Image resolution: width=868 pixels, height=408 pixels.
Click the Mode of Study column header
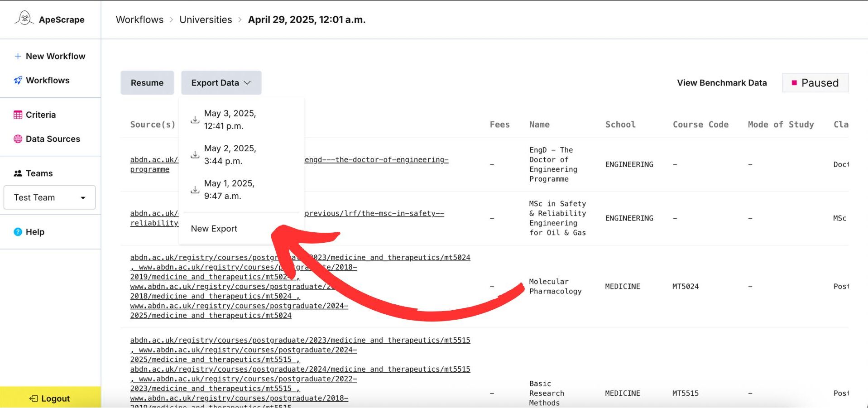[x=781, y=125]
